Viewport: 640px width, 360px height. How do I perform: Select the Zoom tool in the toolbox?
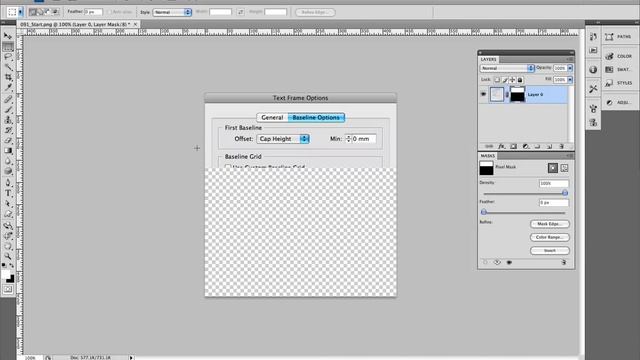coord(8,256)
